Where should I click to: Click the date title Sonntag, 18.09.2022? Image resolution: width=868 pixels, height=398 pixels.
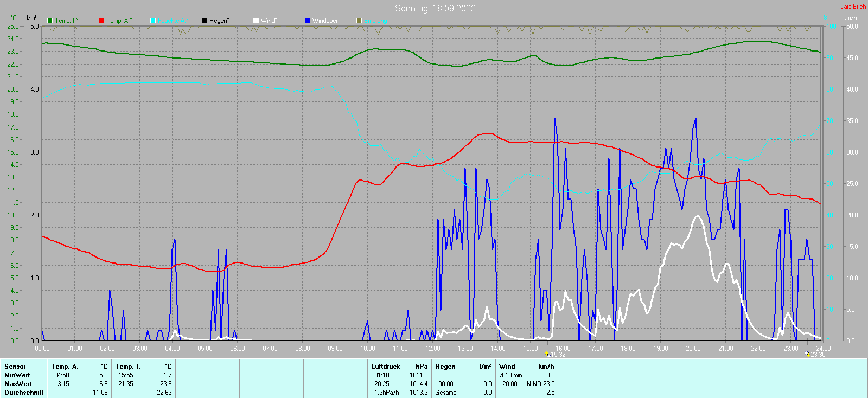pos(435,8)
